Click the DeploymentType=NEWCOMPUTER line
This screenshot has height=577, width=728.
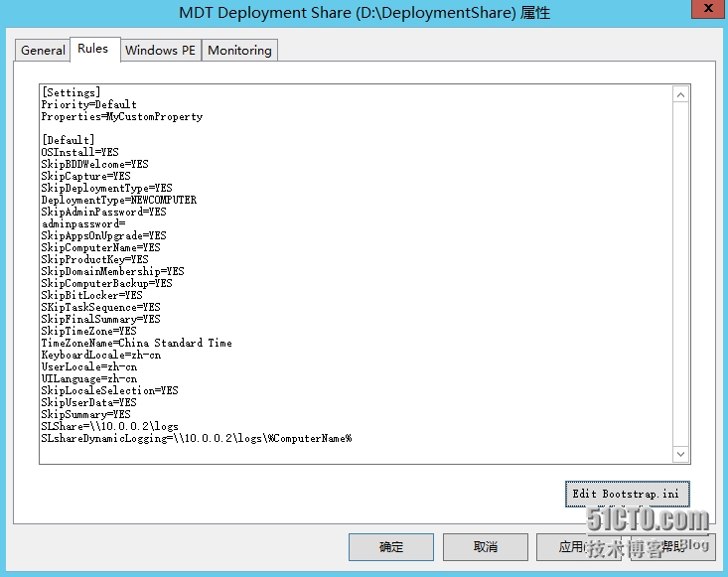[119, 200]
